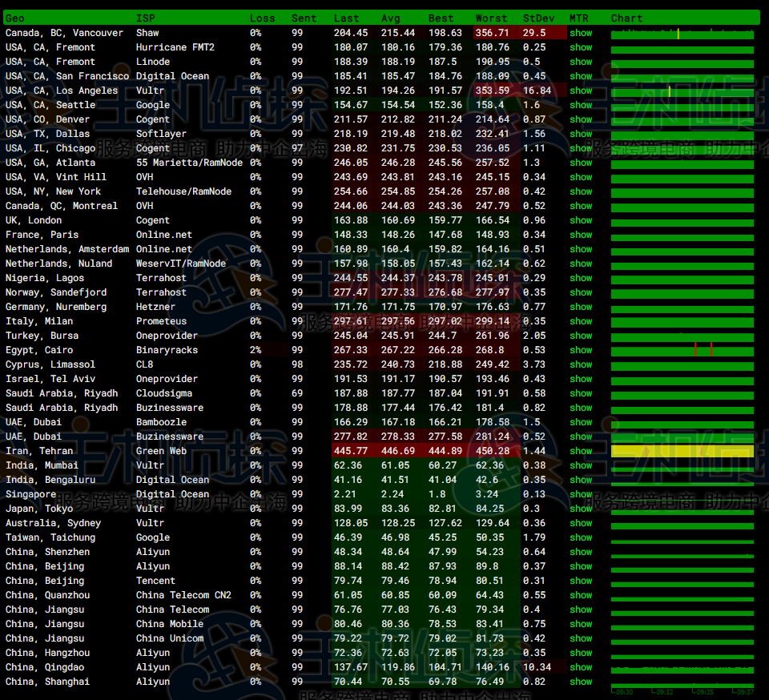
Task: Click show for Dubai Bamboozle row
Action: pyautogui.click(x=581, y=422)
